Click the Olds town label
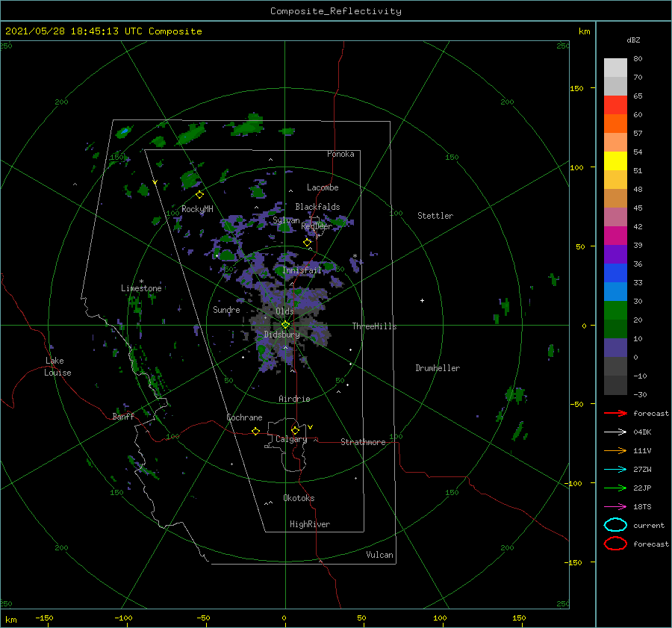This screenshot has width=672, height=628. click(x=284, y=311)
